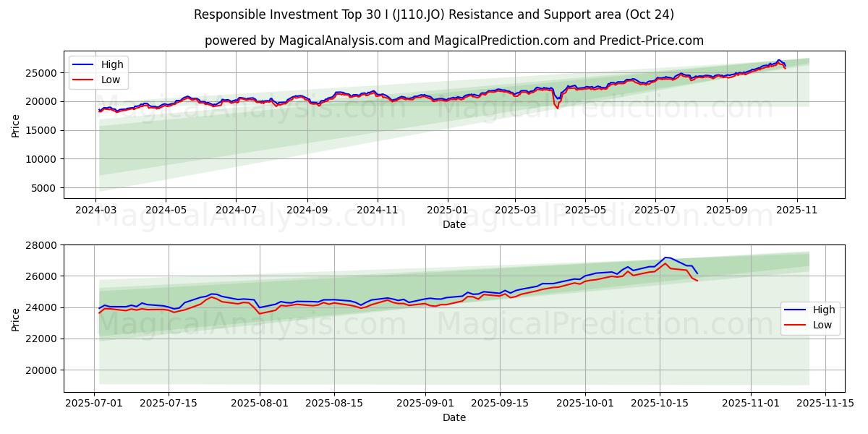Click the Price axis label of the upper chart
The image size is (868, 434).
pyautogui.click(x=16, y=125)
